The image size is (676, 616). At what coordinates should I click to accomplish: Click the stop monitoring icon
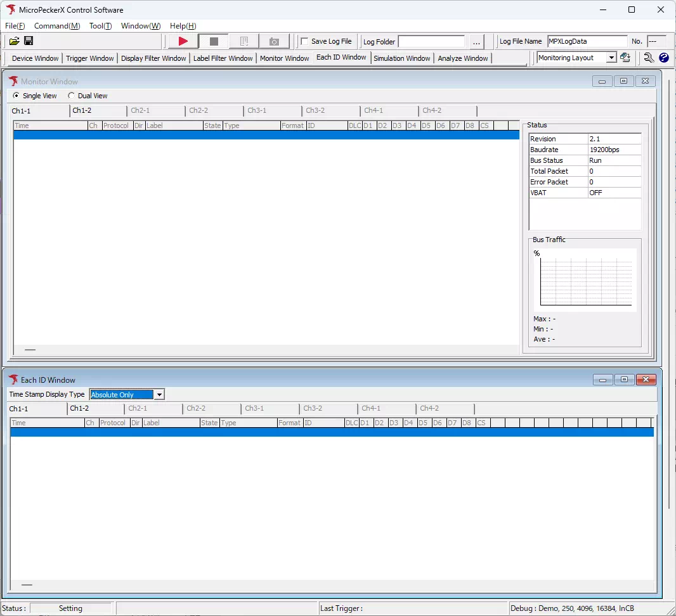click(x=213, y=41)
